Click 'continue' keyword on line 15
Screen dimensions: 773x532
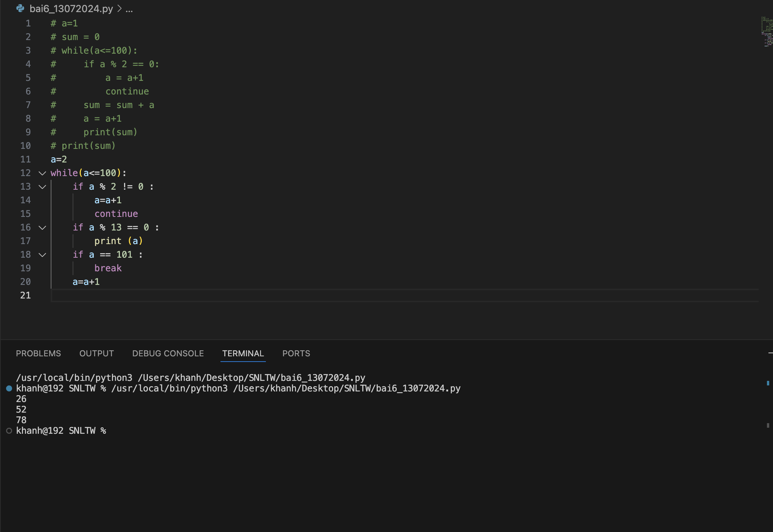116,214
